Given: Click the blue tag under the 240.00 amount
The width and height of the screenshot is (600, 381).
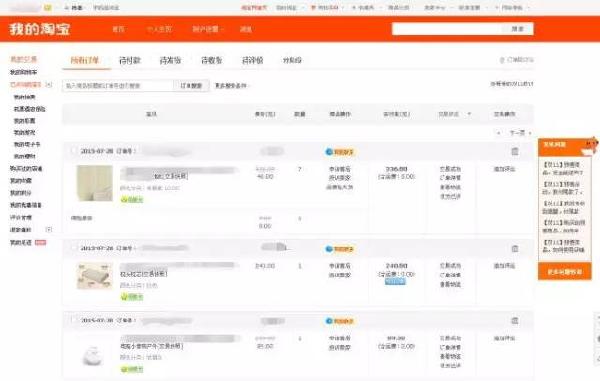Looking at the screenshot, I should coord(395,282).
